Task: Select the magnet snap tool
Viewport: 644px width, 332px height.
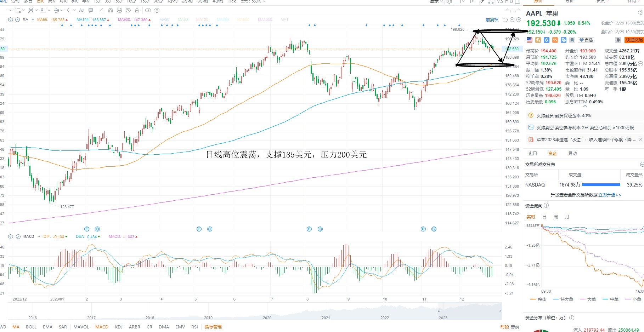Action: (111, 10)
